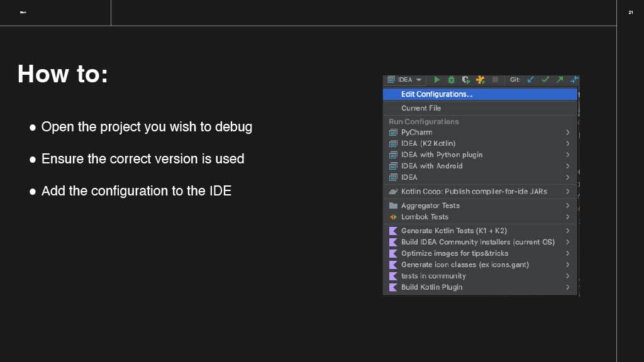This screenshot has width=644, height=362.
Task: Expand the Aggregator Tests submenu chevron
Action: [x=568, y=206]
